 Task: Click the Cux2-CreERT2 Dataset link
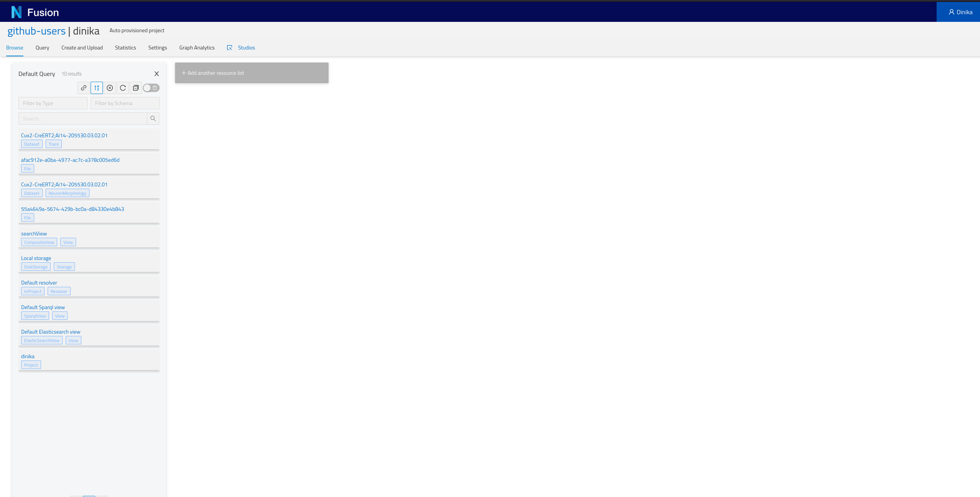pyautogui.click(x=64, y=135)
